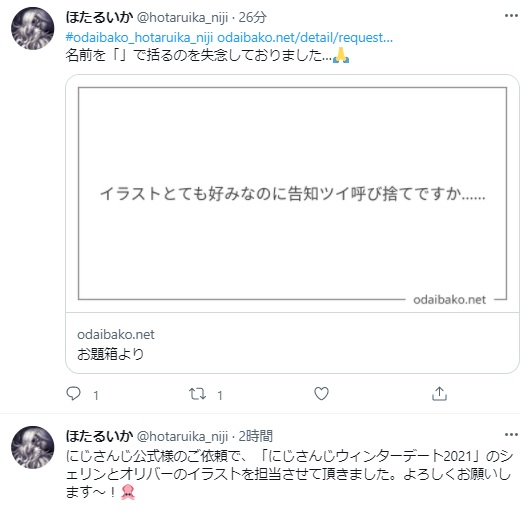Click the #odaibako_hotaruika_niji hashtag
This screenshot has width=520, height=511.
(x=139, y=37)
